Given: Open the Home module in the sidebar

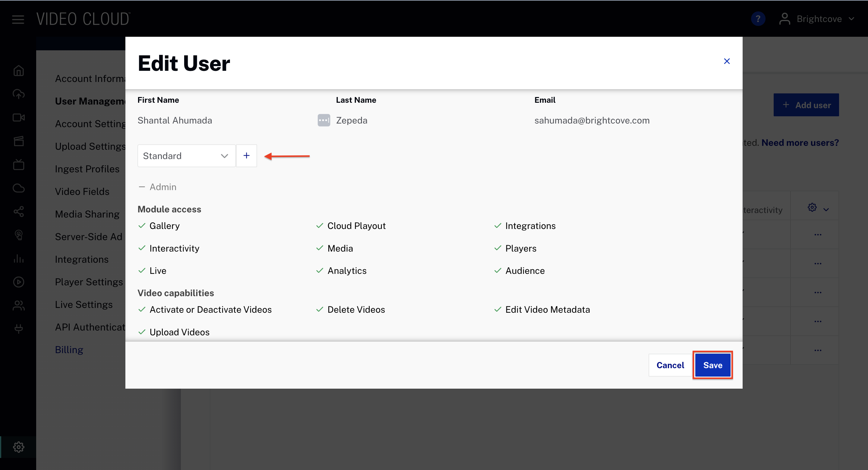Looking at the screenshot, I should click(x=18, y=70).
